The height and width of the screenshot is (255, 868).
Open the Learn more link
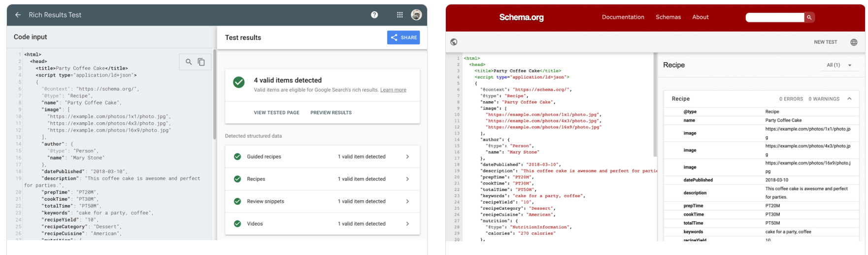(393, 90)
